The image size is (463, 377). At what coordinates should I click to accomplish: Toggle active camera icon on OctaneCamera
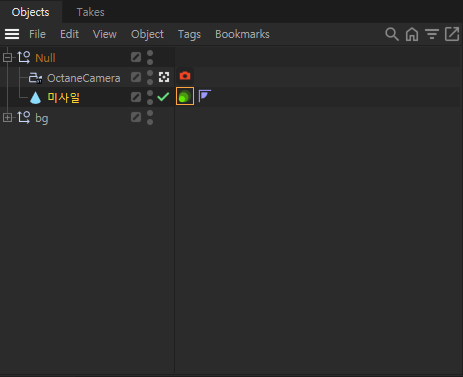click(x=164, y=77)
